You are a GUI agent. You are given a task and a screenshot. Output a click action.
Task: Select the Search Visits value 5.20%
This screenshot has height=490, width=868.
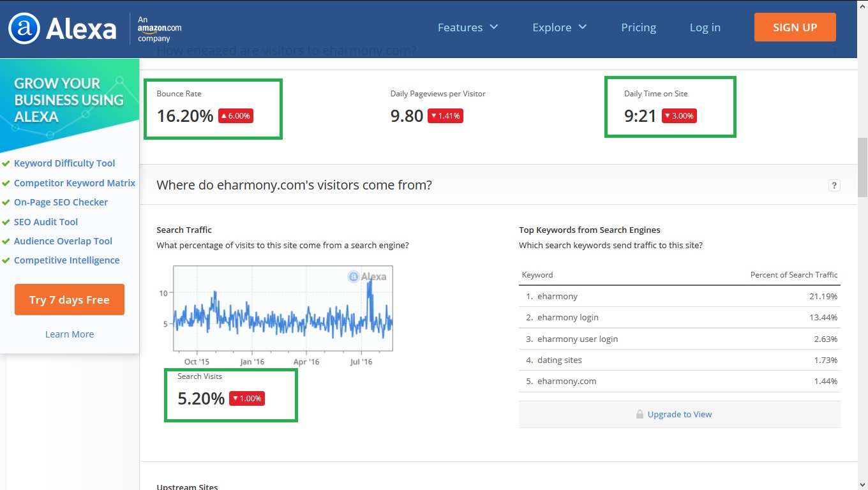(x=201, y=399)
